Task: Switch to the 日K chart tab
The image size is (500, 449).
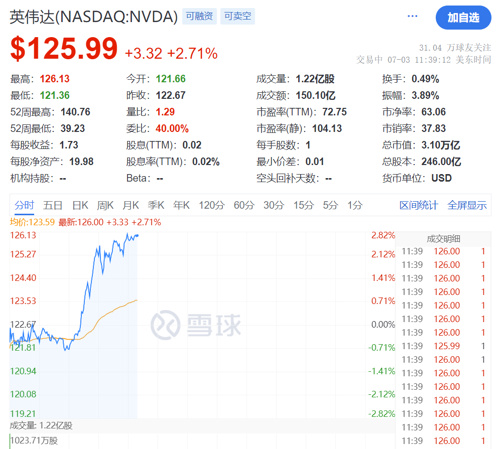Action: click(x=80, y=205)
